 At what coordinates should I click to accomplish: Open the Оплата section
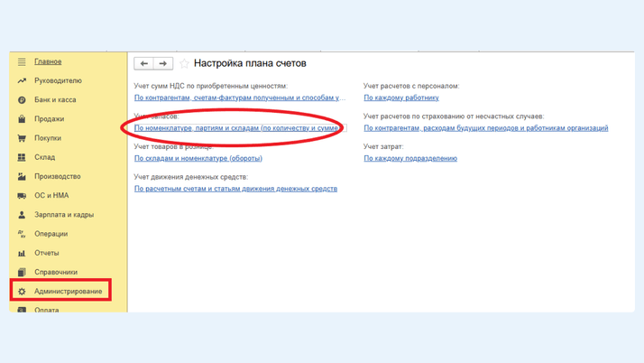(46, 310)
